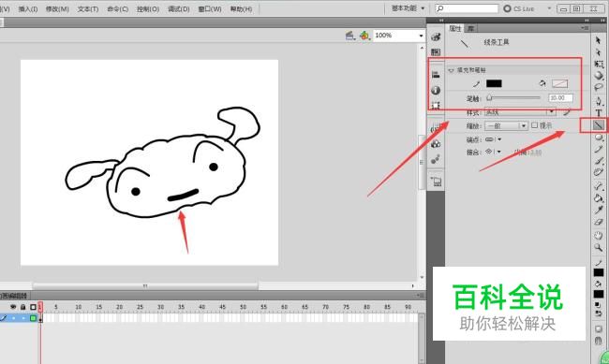
Task: Open the Align panel icon
Action: (436, 75)
